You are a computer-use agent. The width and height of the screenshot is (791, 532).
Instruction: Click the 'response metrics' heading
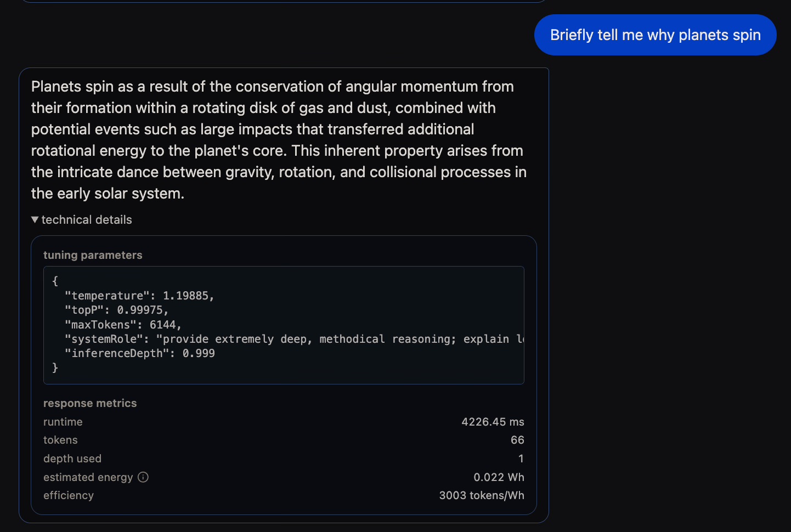90,403
